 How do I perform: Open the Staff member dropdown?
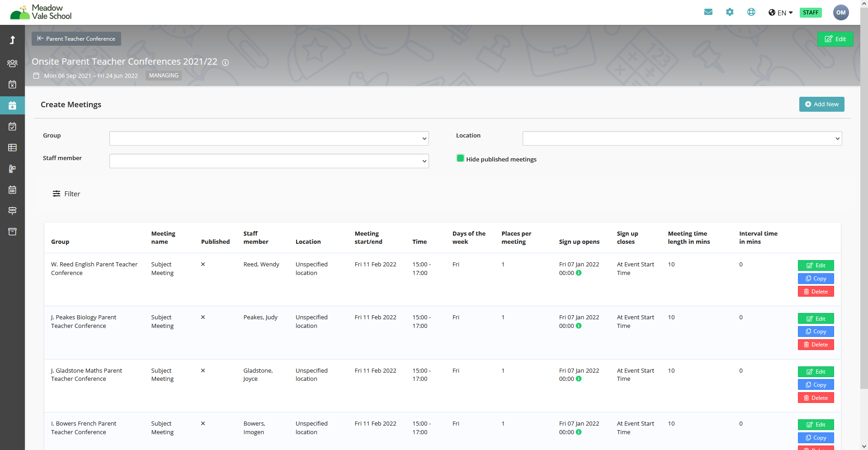pyautogui.click(x=269, y=161)
